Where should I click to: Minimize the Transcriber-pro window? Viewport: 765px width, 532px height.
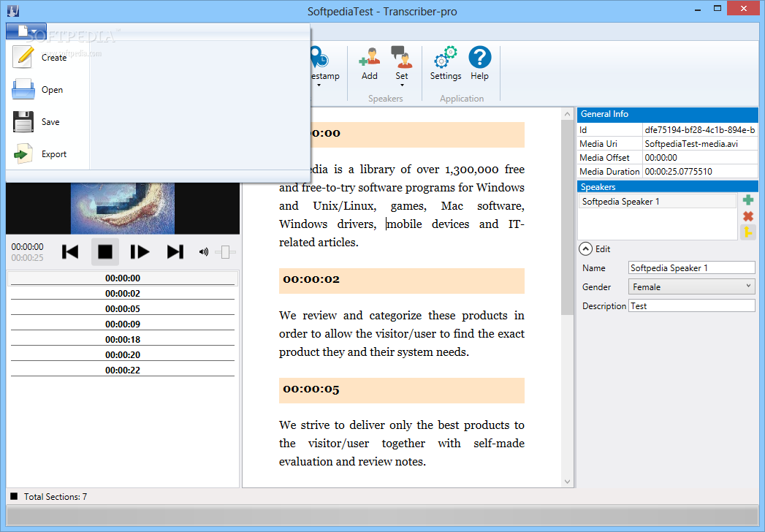(699, 9)
